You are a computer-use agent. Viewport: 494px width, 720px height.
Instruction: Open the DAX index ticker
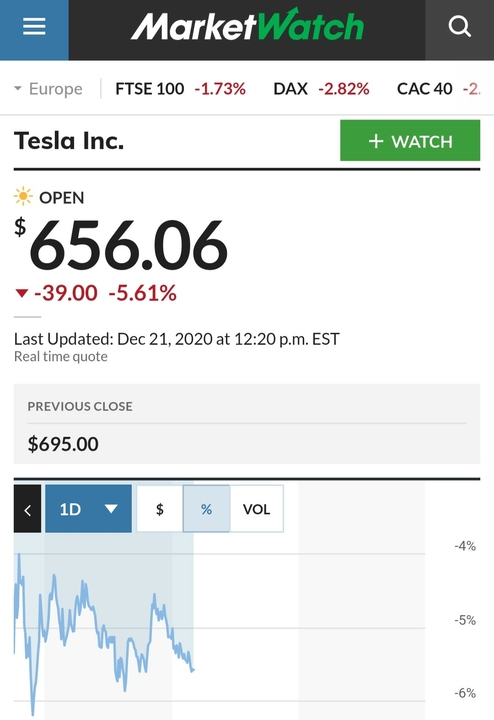[321, 88]
